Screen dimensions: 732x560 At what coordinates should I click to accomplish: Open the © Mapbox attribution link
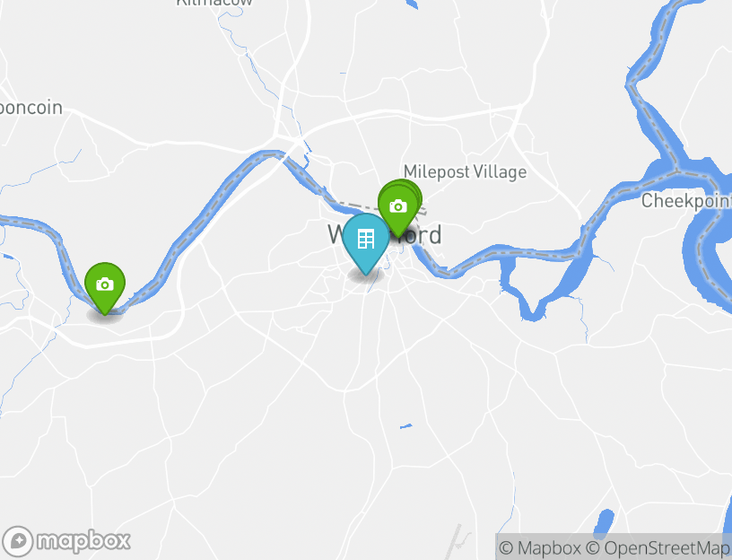540,547
